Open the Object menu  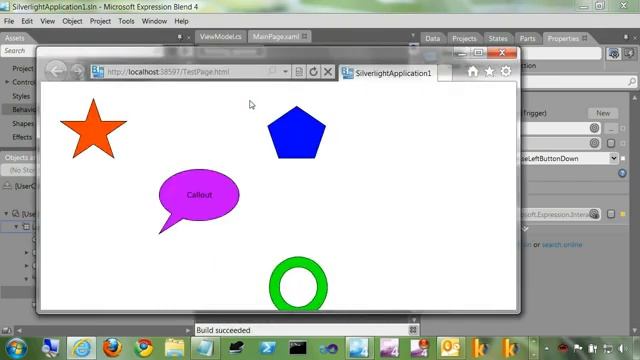(x=72, y=21)
